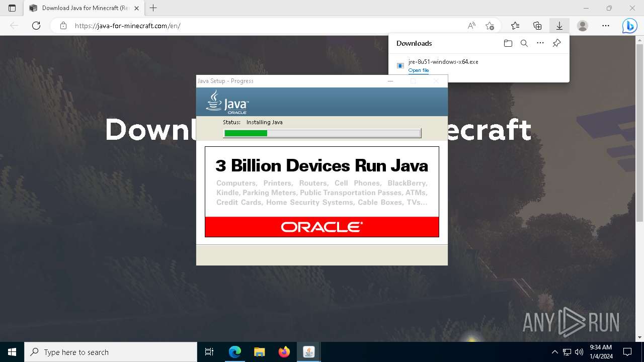Open Bing Copilot sidebar
This screenshot has height=362, width=644.
point(629,26)
